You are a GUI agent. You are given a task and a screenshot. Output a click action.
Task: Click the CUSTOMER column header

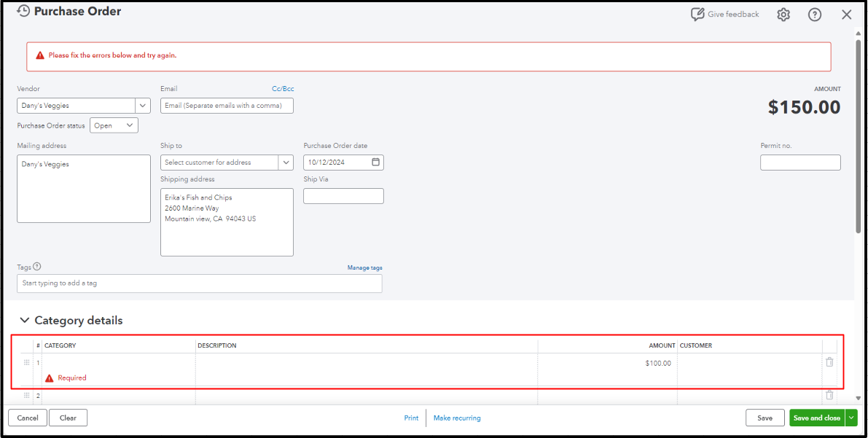(696, 345)
